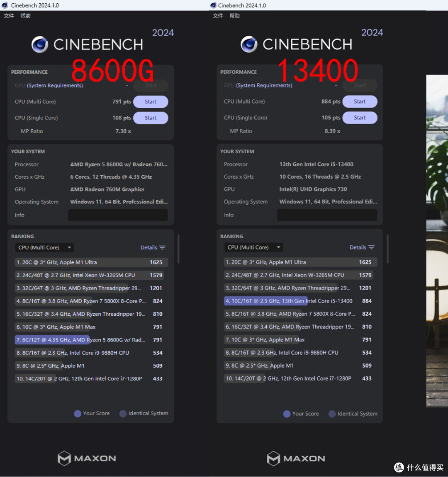The height and width of the screenshot is (477, 448).
Task: Click Maxon logo in right window
Action: pyautogui.click(x=296, y=458)
